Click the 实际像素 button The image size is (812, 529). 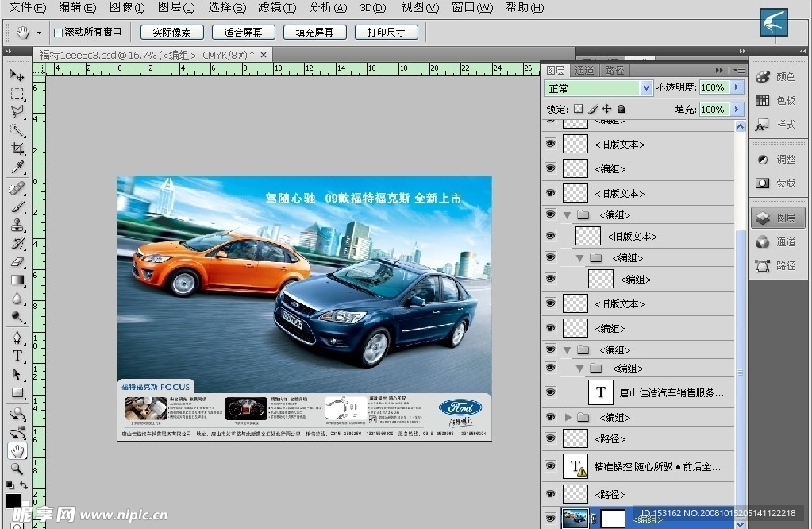(x=172, y=32)
